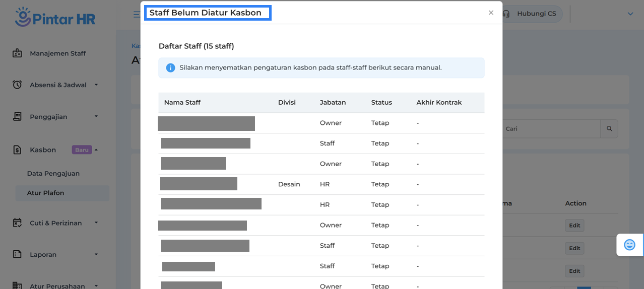Open Data Pengajuan submenu item

click(53, 173)
